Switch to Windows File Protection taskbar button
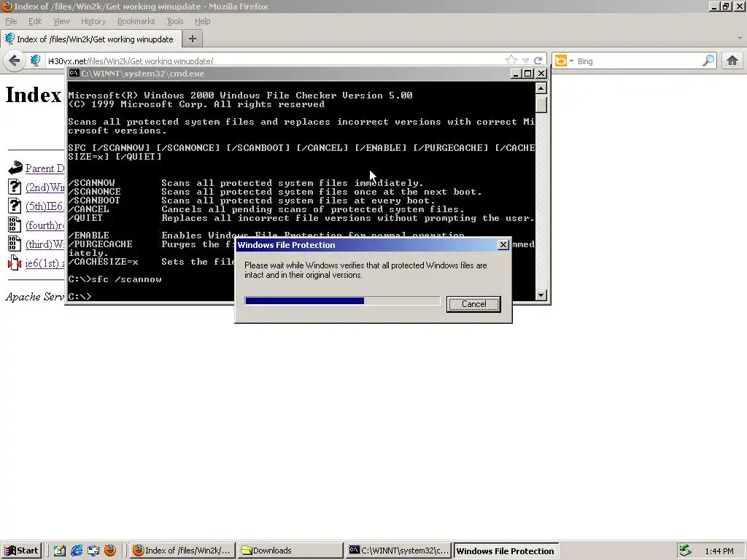Image resolution: width=747 pixels, height=560 pixels. pyautogui.click(x=506, y=551)
